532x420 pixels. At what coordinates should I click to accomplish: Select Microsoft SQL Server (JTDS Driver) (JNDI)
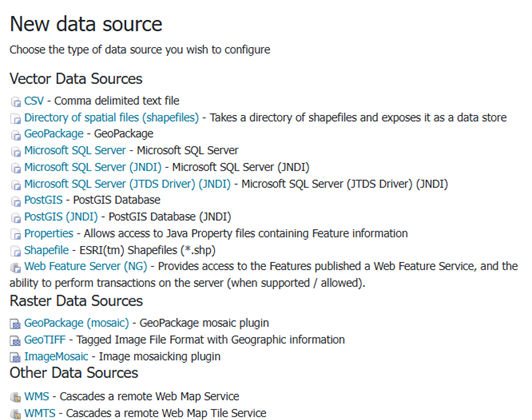coord(127,184)
